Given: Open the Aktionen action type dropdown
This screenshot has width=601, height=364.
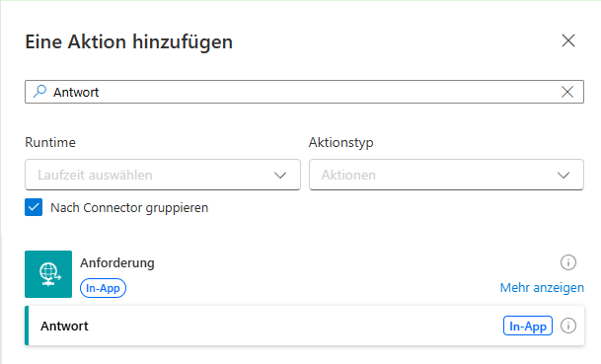Looking at the screenshot, I should click(446, 176).
